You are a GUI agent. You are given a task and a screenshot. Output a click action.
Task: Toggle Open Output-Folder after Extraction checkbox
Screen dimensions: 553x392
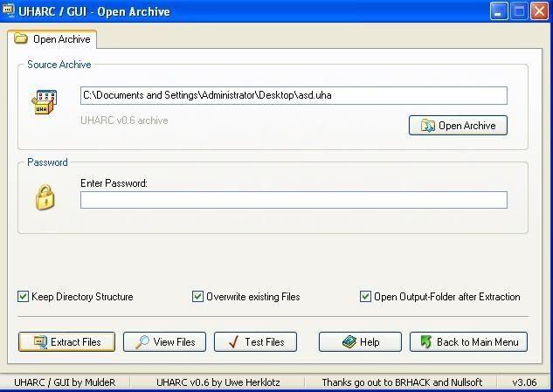(365, 297)
